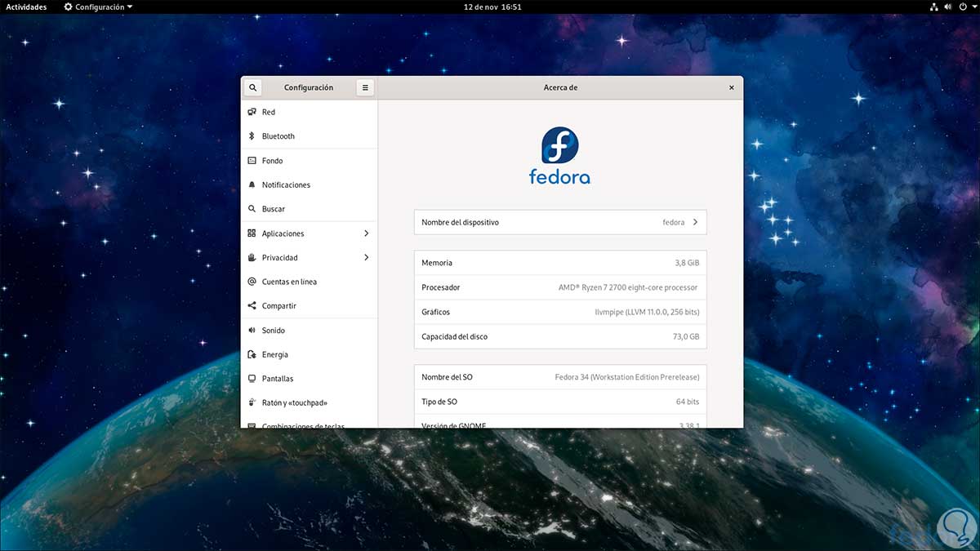Click the Tipo de SO label

click(439, 402)
